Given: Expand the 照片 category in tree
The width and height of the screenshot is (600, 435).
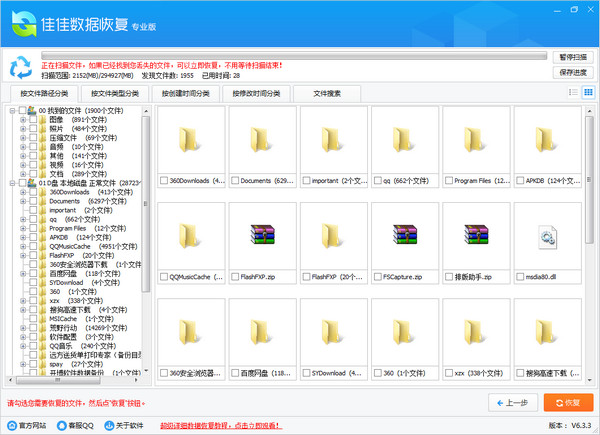Looking at the screenshot, I should (x=22, y=128).
